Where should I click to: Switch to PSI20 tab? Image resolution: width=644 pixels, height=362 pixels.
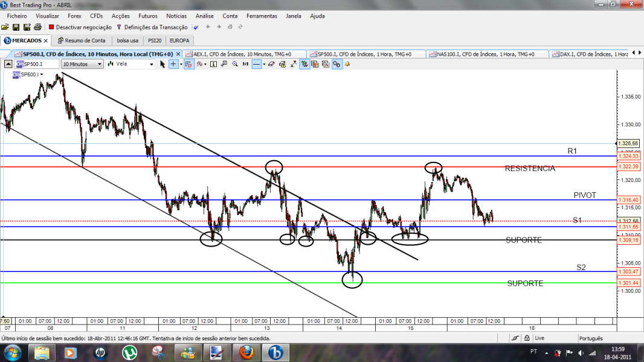(x=155, y=40)
